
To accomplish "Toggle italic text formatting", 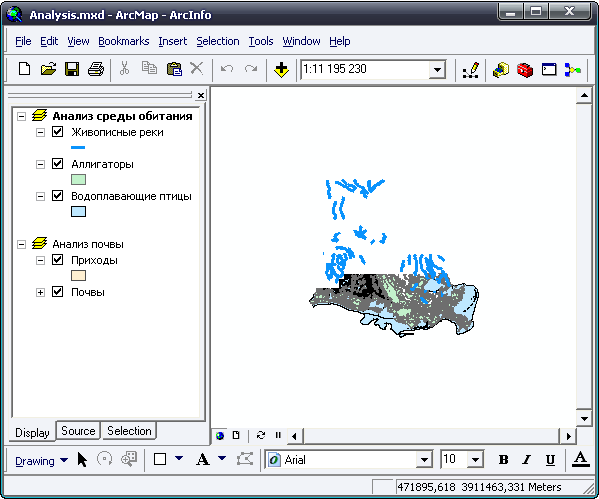I will tap(527, 460).
